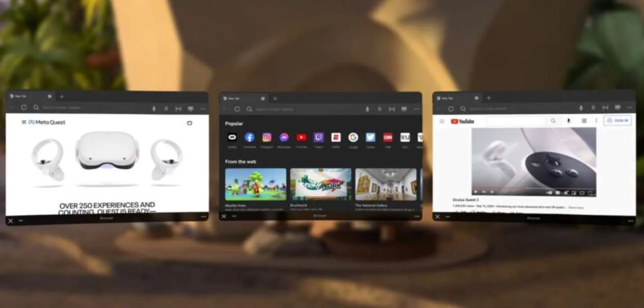Reload the page in the YouTube window
The image size is (644, 308).
450,108
